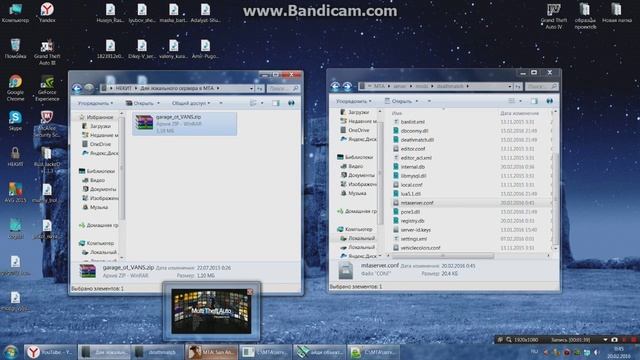Viewport: 640px width, 360px height.
Task: Select the Grand Theft Auto III desktop shortcut
Action: 47,52
